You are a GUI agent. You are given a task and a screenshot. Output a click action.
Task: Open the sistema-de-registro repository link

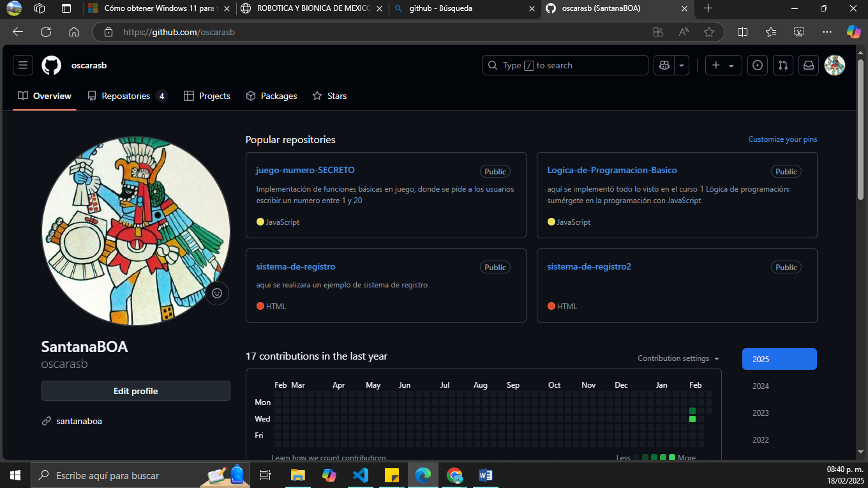(x=296, y=266)
